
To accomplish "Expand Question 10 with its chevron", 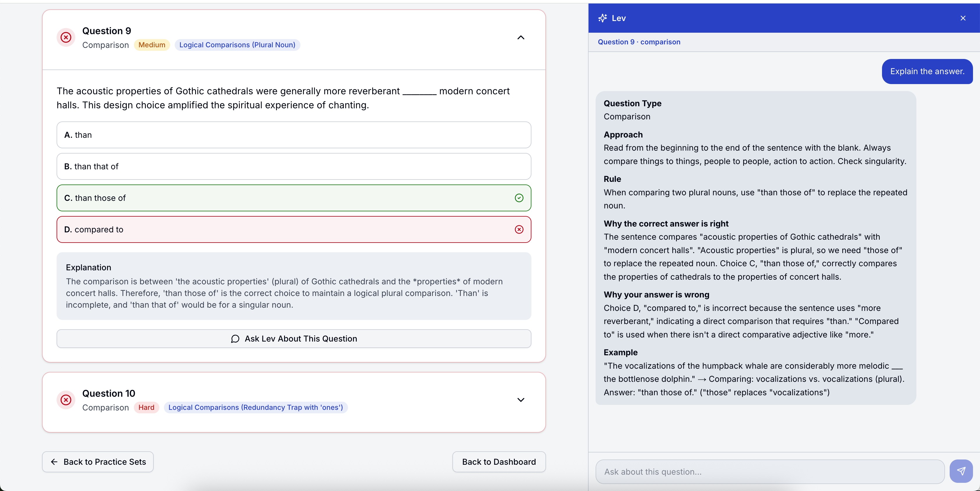I will pos(520,400).
